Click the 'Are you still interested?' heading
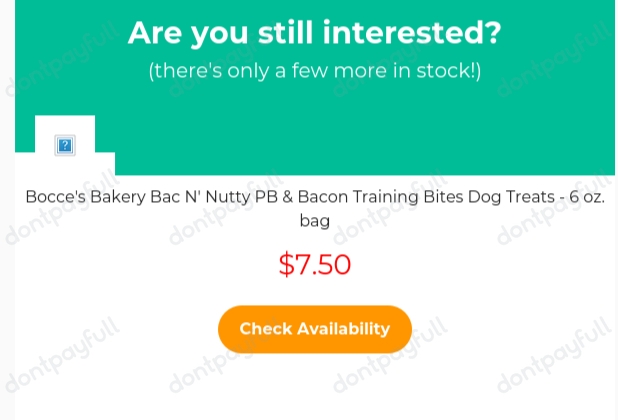Viewport: 618px width, 420px height. click(x=315, y=33)
